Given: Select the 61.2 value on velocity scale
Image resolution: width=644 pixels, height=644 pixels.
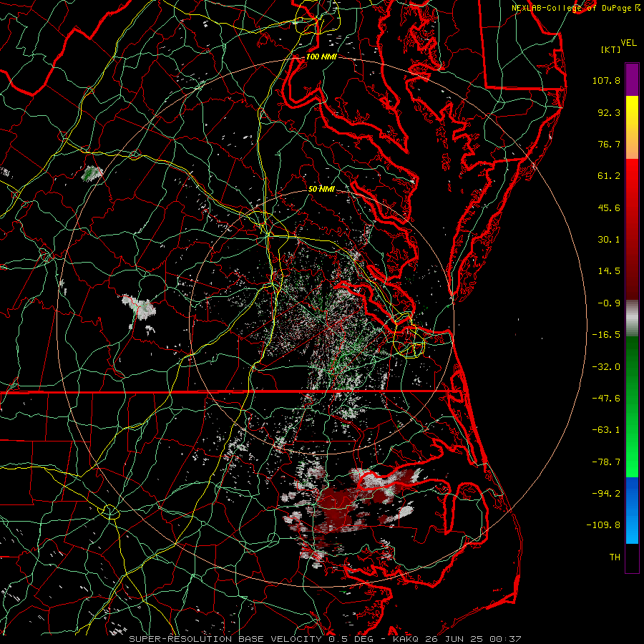Looking at the screenshot, I should 609,176.
